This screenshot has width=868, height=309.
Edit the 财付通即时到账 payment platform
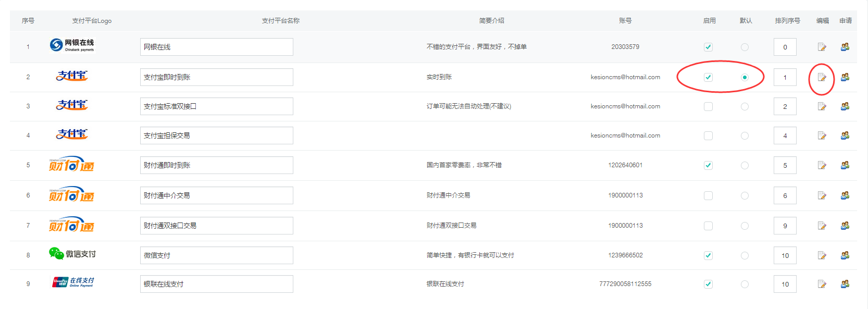coord(822,165)
